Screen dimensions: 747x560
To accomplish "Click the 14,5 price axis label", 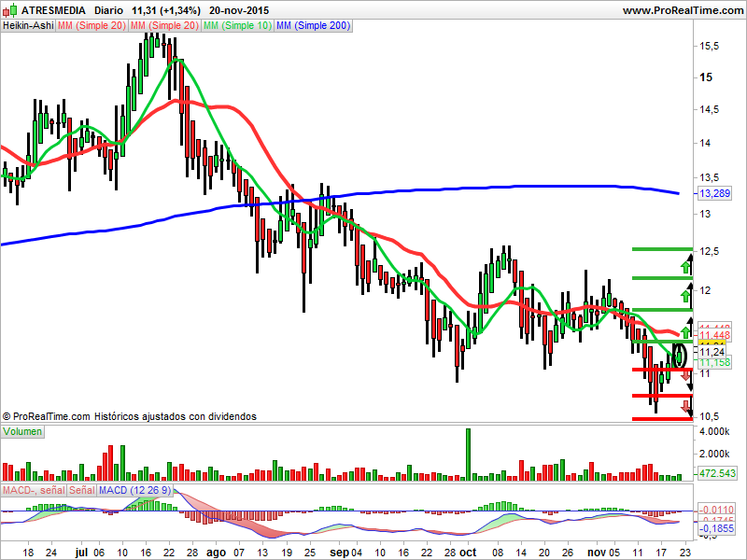I will pyautogui.click(x=710, y=109).
